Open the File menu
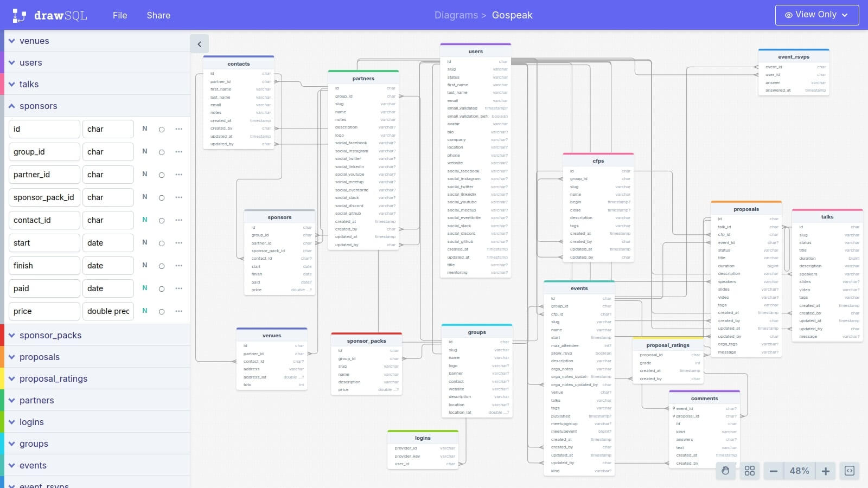Screen dimensions: 868x488 click(x=119, y=15)
